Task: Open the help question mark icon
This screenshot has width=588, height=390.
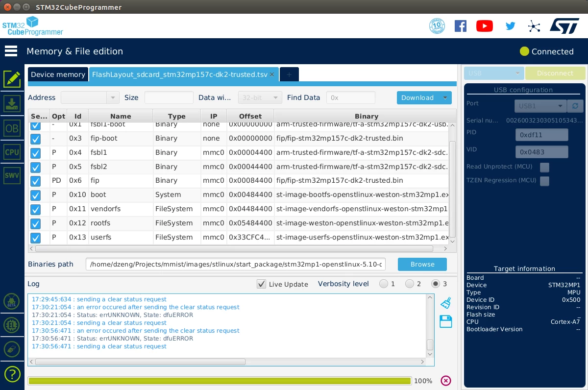Action: point(12,374)
